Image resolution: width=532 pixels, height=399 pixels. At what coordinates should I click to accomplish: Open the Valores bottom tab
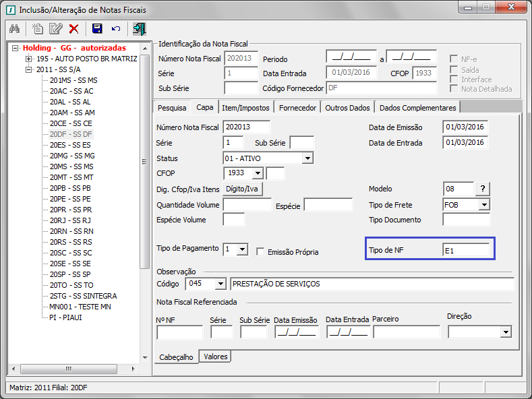[215, 357]
